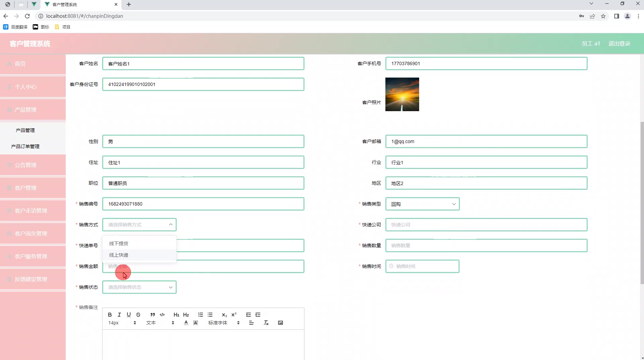The width and height of the screenshot is (644, 360).
Task: Apply H1 heading in the rich text editor
Action: tap(176, 315)
